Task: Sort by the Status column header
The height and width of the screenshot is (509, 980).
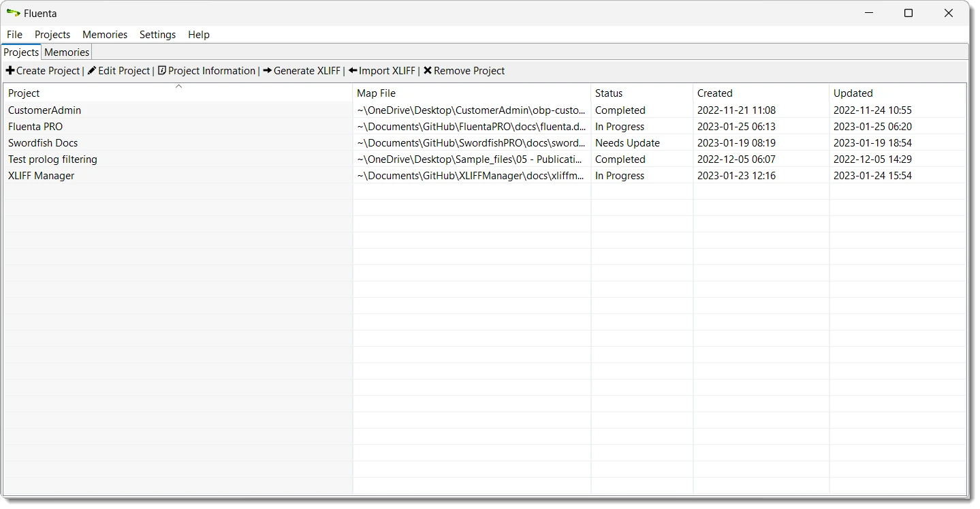Action: click(x=642, y=93)
